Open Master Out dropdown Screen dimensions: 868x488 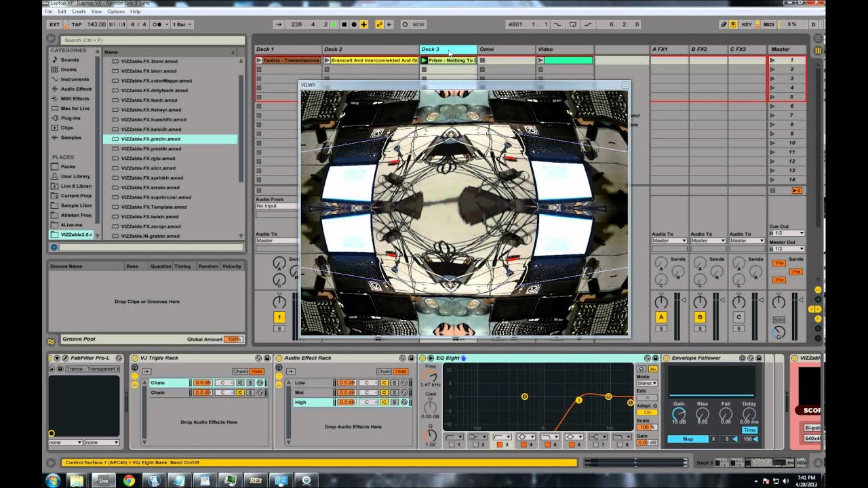[x=787, y=249]
